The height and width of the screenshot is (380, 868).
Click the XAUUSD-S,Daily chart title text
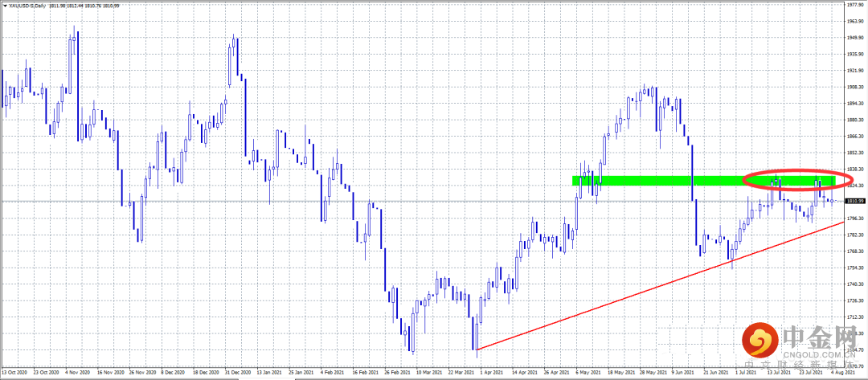coord(28,6)
